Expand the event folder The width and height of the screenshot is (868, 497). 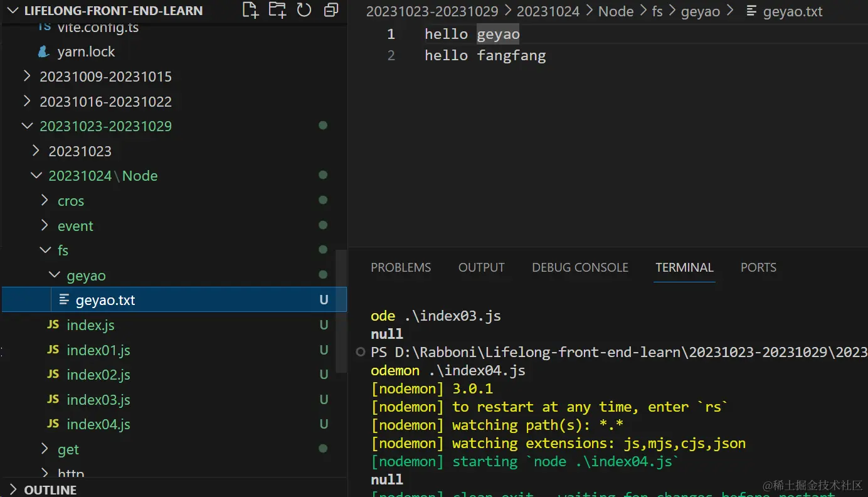point(45,226)
